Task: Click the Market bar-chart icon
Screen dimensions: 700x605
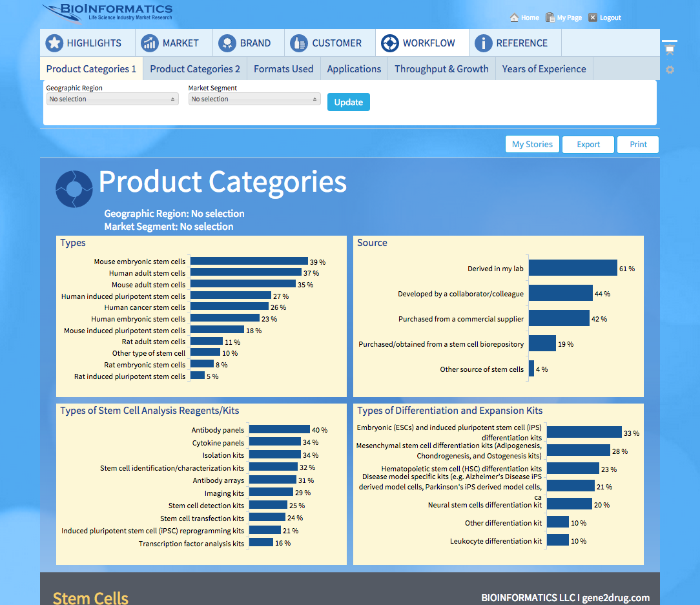Action: pos(150,43)
